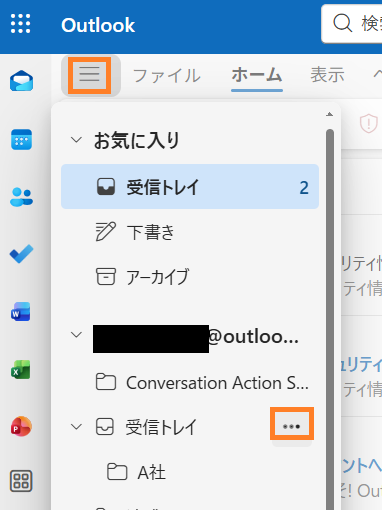Launch Excel from the app bar

pos(21,369)
